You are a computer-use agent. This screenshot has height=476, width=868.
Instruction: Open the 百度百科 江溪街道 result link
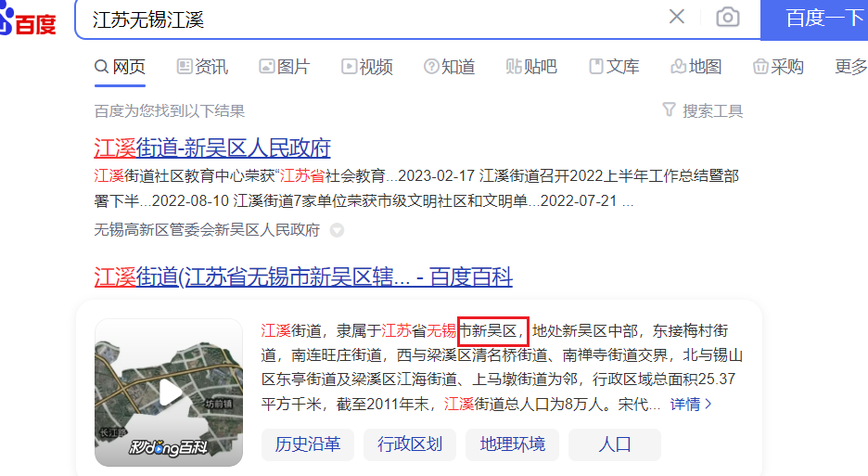[303, 277]
